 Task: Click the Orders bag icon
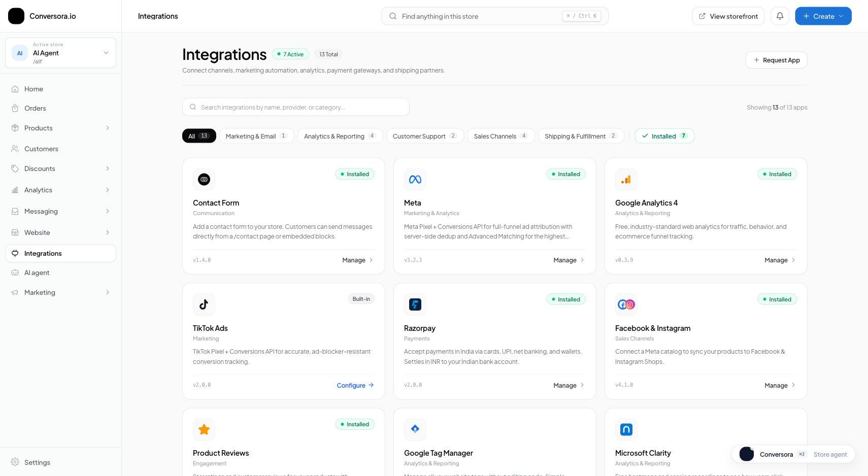tap(15, 108)
